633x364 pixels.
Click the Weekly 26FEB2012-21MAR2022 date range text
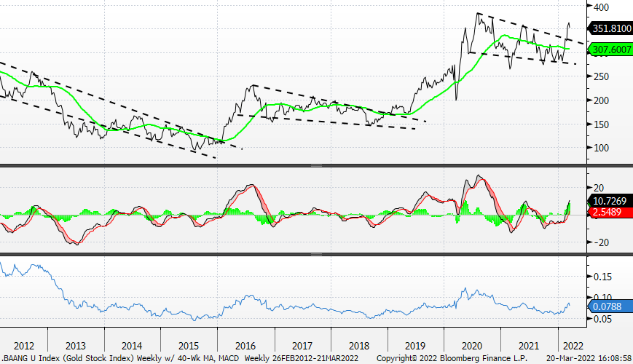[x=301, y=358]
